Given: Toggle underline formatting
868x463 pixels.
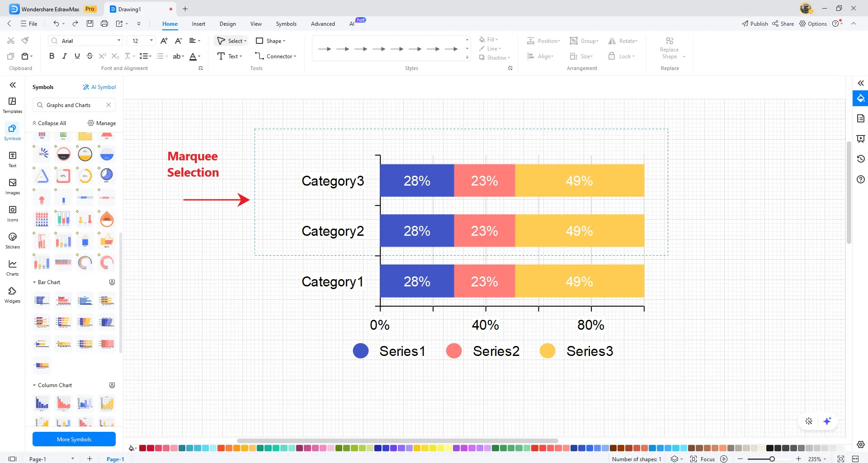Looking at the screenshot, I should [x=77, y=56].
